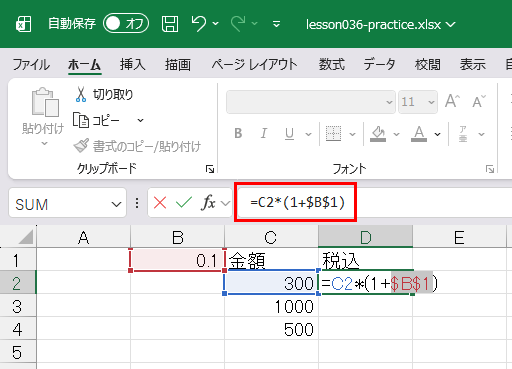Click the Undo arrow icon
Image resolution: width=512 pixels, height=369 pixels.
pos(199,23)
